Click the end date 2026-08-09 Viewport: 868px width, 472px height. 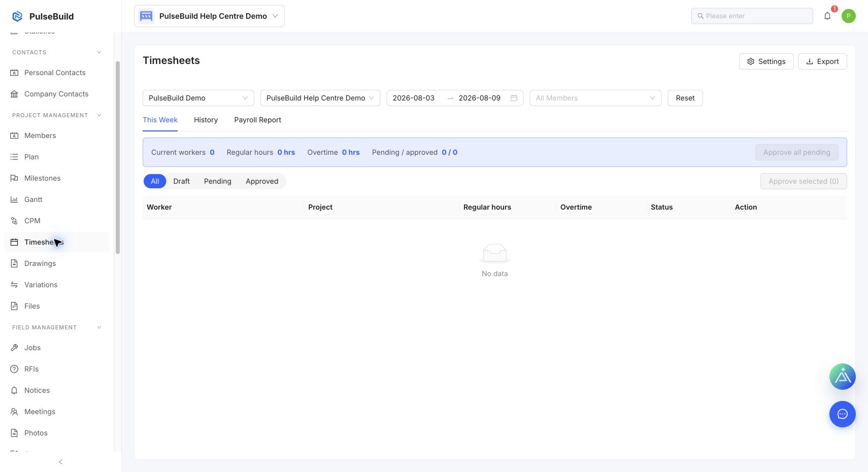pos(480,98)
